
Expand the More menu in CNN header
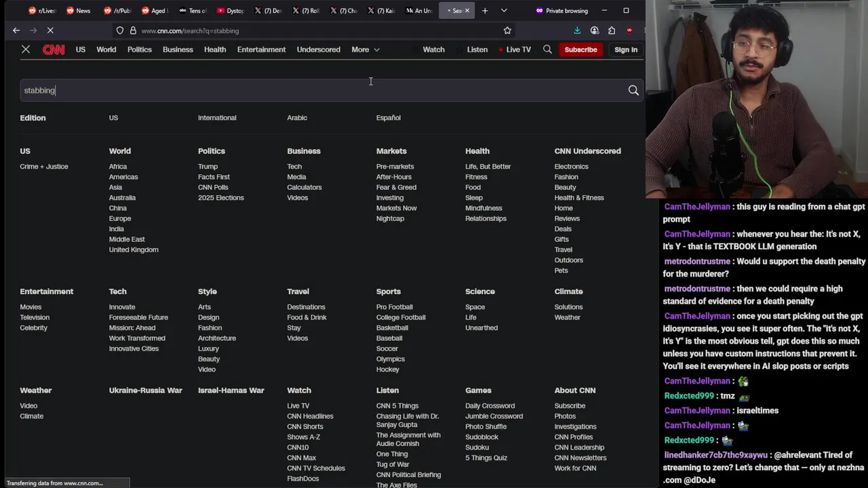(x=366, y=49)
